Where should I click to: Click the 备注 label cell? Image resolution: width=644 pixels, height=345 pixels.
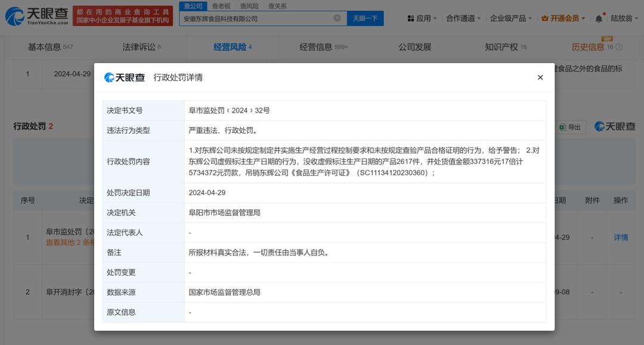pos(143,252)
